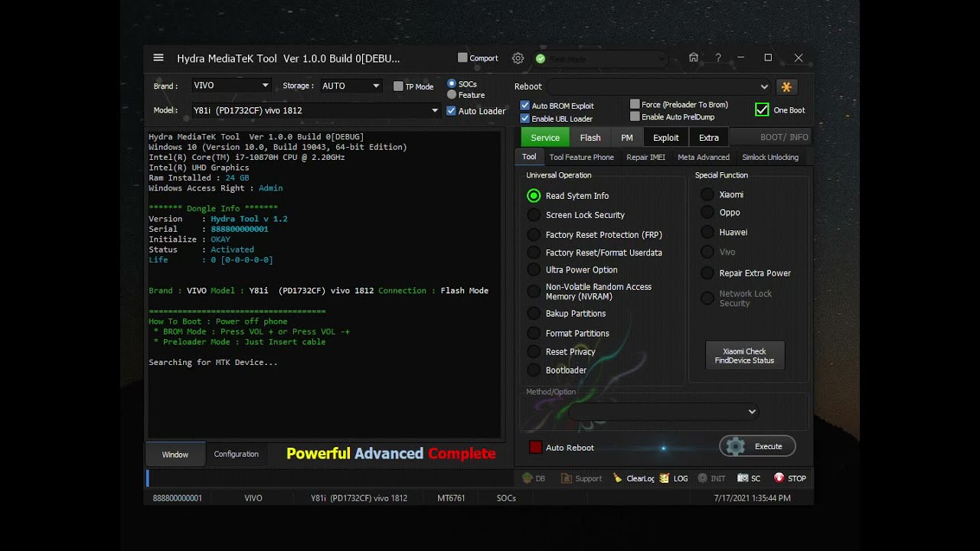Click the red STOP hand icon
The image size is (980, 551).
[x=779, y=478]
